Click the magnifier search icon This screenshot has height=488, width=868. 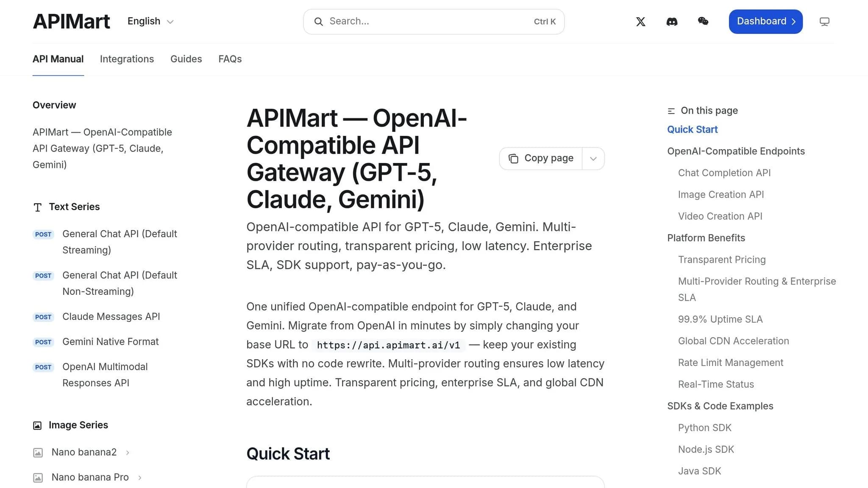point(318,22)
